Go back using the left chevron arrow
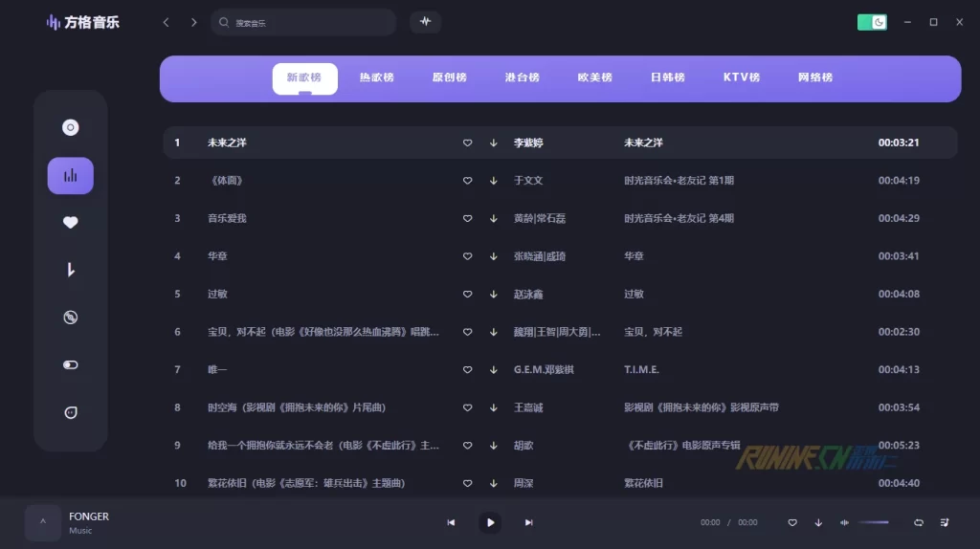The height and width of the screenshot is (549, 980). pos(166,22)
